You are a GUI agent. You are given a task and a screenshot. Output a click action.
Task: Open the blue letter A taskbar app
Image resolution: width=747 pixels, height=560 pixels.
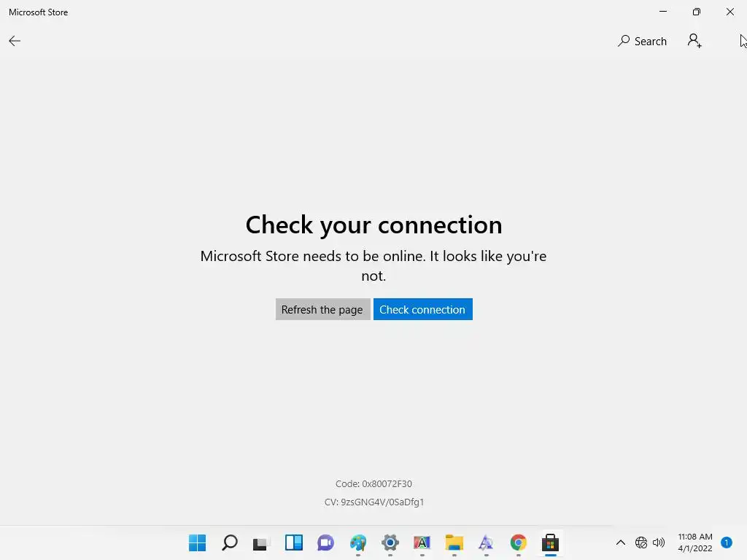point(486,542)
